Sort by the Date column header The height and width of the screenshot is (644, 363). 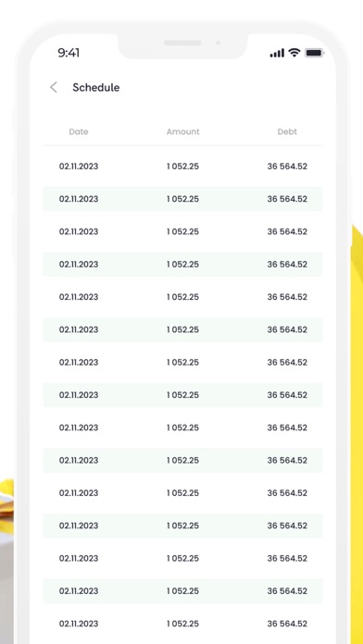(79, 131)
